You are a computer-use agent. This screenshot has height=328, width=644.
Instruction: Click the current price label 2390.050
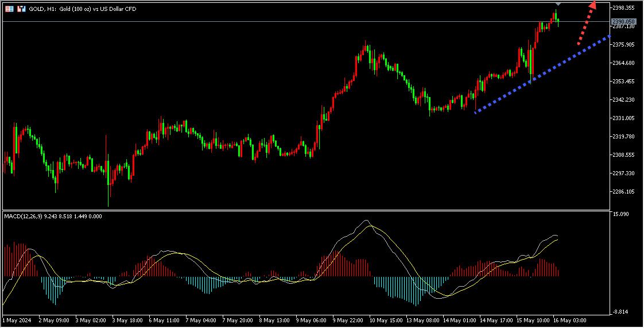pos(623,21)
